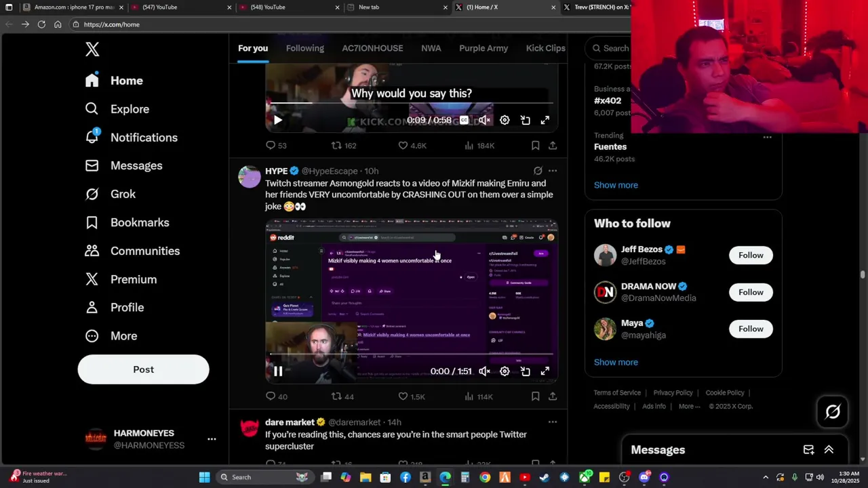Viewport: 868px width, 488px height.
Task: Repost the post with 162 reposts
Action: click(343, 146)
